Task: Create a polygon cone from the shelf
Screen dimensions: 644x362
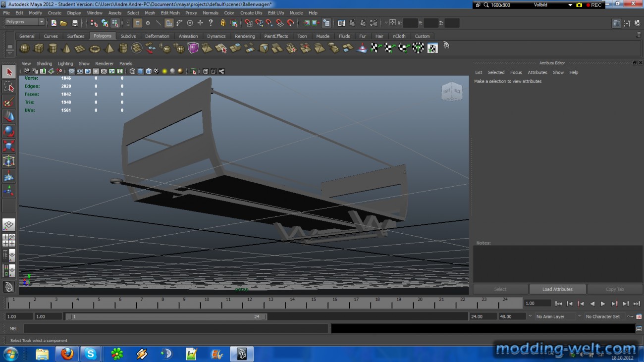Action: coord(66,48)
